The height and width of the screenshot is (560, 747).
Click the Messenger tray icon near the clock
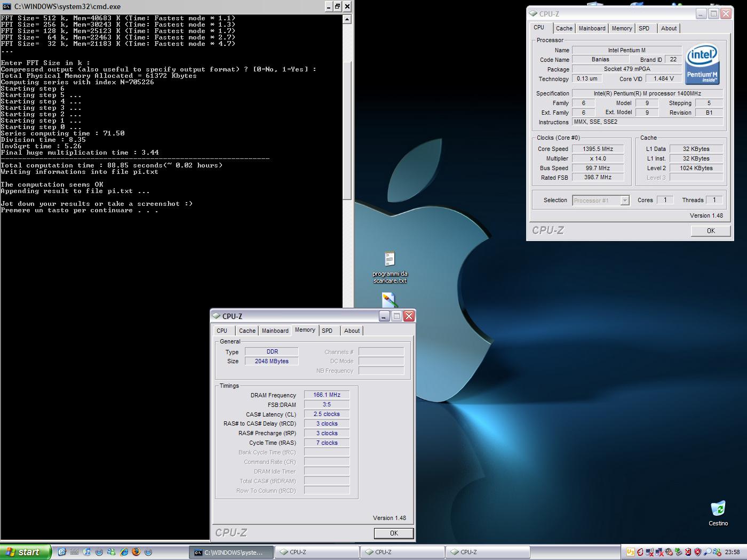tap(717, 552)
